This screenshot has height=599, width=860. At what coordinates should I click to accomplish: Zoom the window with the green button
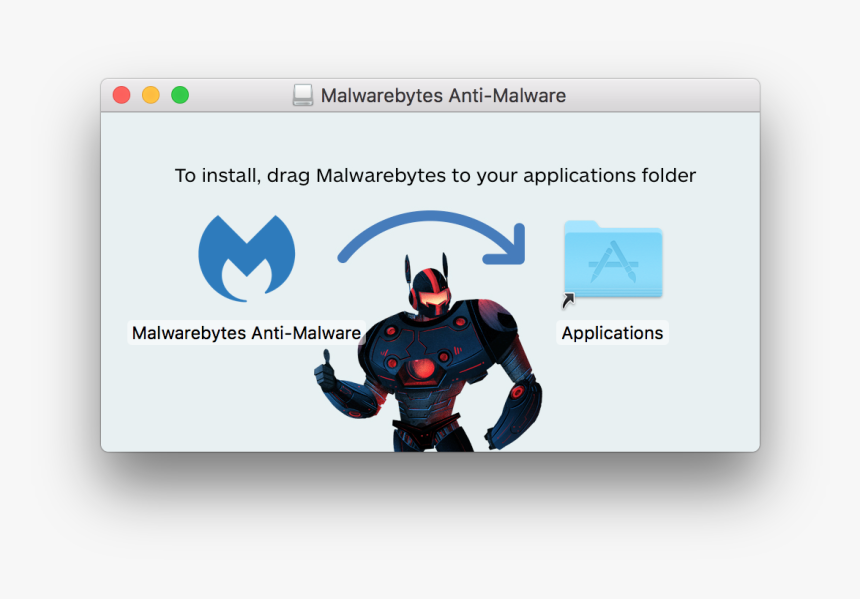180,95
